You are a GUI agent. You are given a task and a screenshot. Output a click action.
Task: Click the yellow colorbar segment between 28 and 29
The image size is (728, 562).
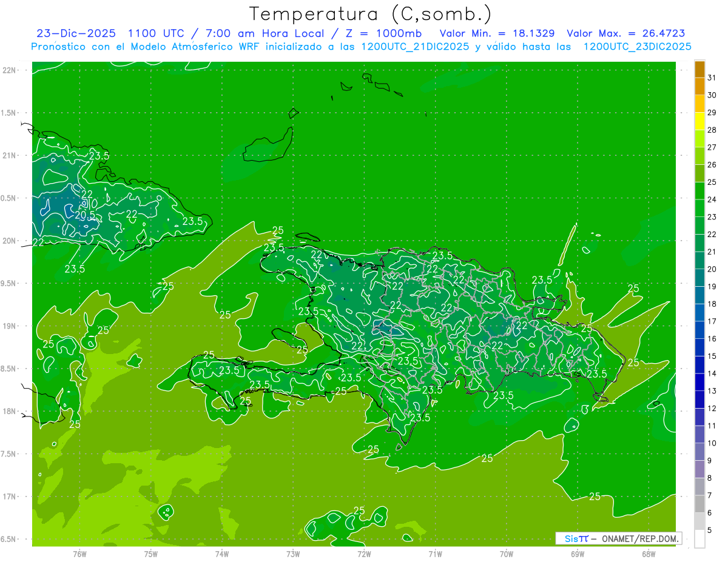click(699, 121)
